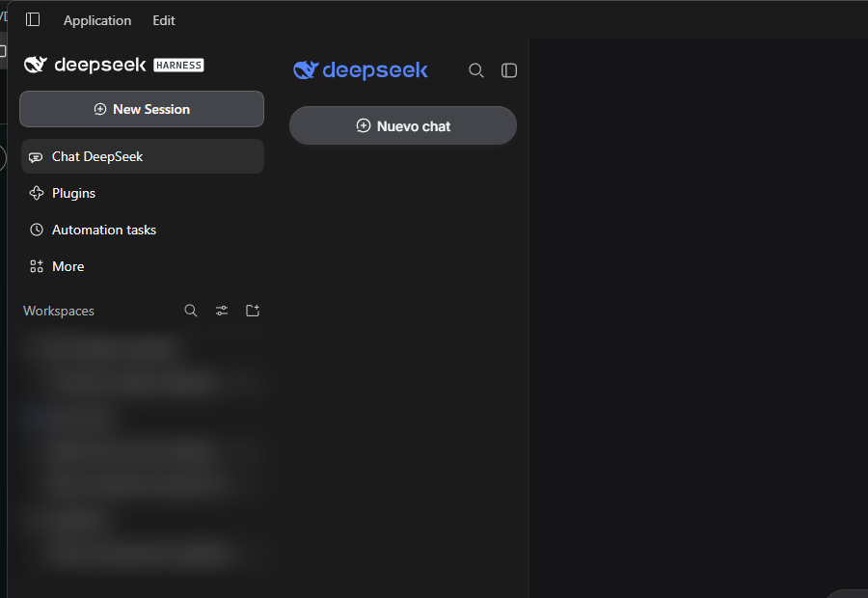
Task: Open Automation tasks
Action: [143, 230]
